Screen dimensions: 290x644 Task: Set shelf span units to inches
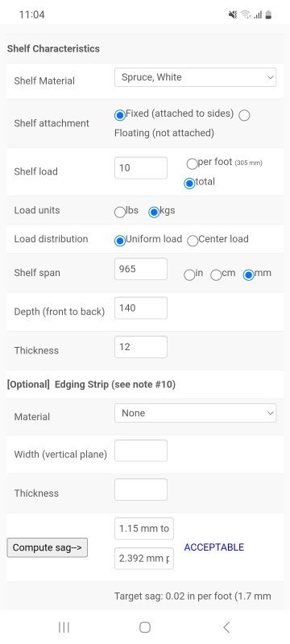click(x=189, y=275)
